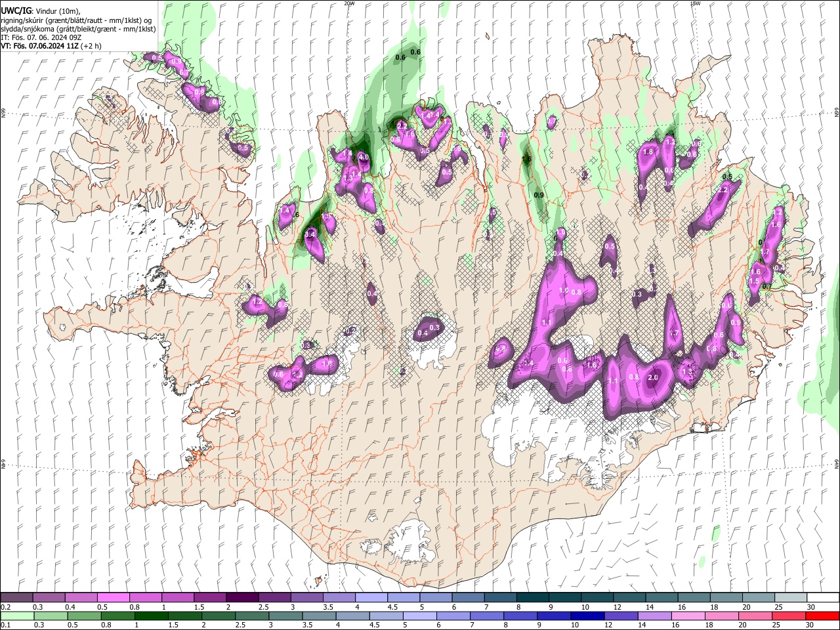Select the 'rigning/skúrir (grænt/blátt/rautt - mm/1klst) og' line
This screenshot has width=840, height=630.
(76, 20)
